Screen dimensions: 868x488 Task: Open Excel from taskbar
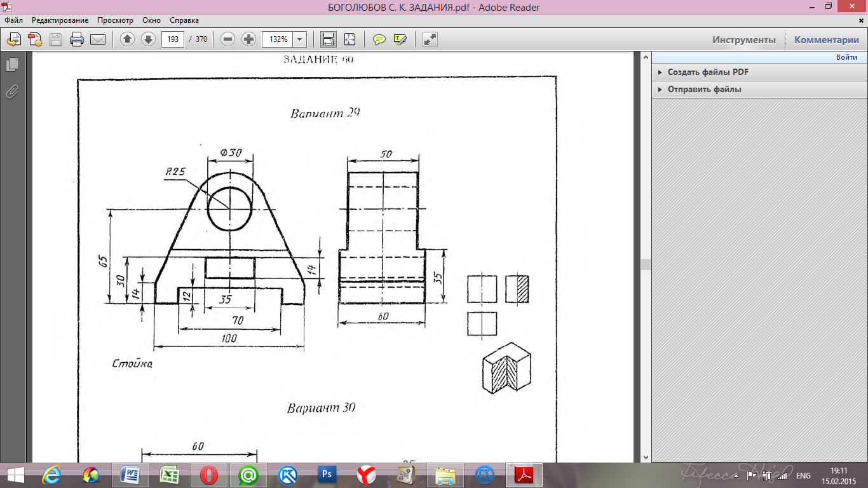click(x=169, y=475)
